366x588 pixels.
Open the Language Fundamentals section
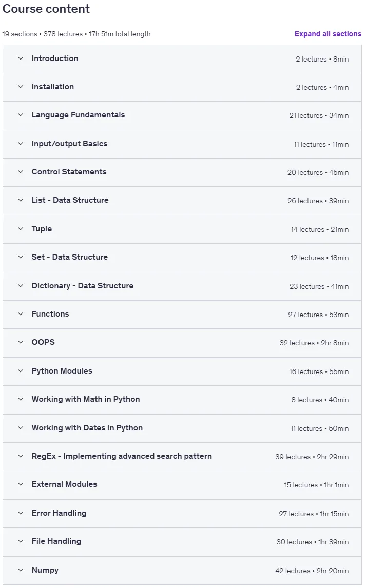pyautogui.click(x=182, y=115)
